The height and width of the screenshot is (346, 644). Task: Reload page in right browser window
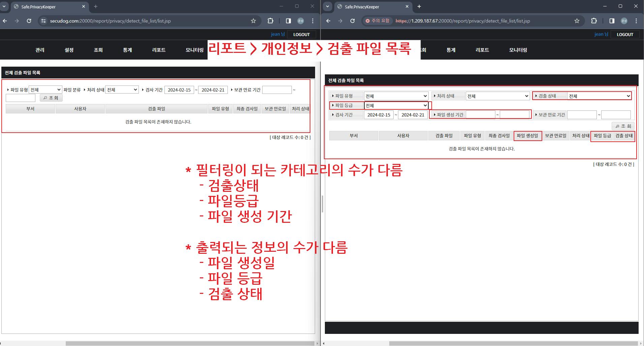(352, 21)
